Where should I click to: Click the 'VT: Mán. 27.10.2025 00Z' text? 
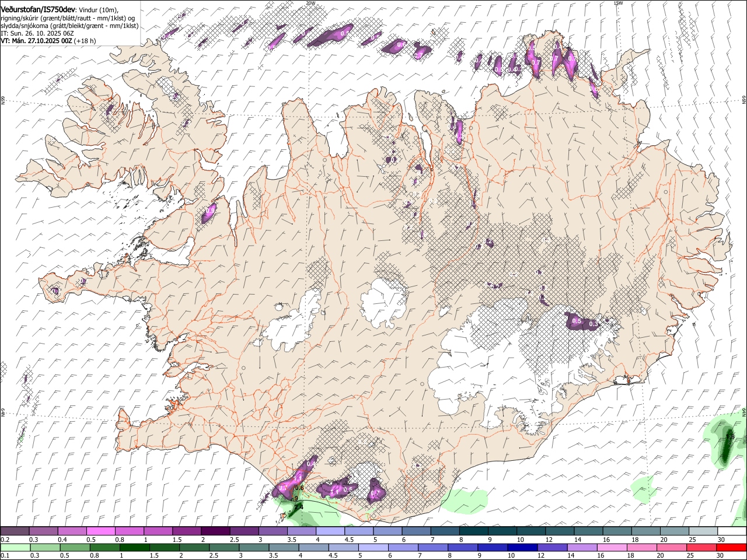pos(36,41)
